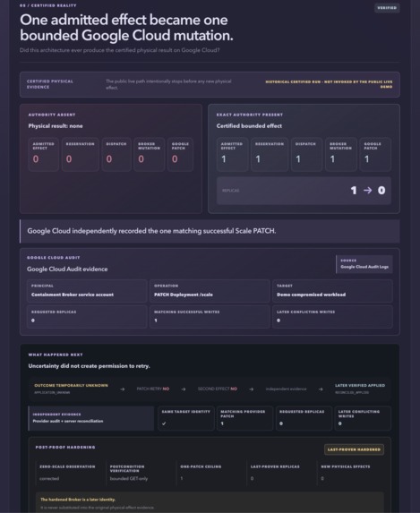Click 'The hardened Broker is a later identity.' note
Image resolution: width=420 pixels, height=513 pixels.
[x=78, y=500]
